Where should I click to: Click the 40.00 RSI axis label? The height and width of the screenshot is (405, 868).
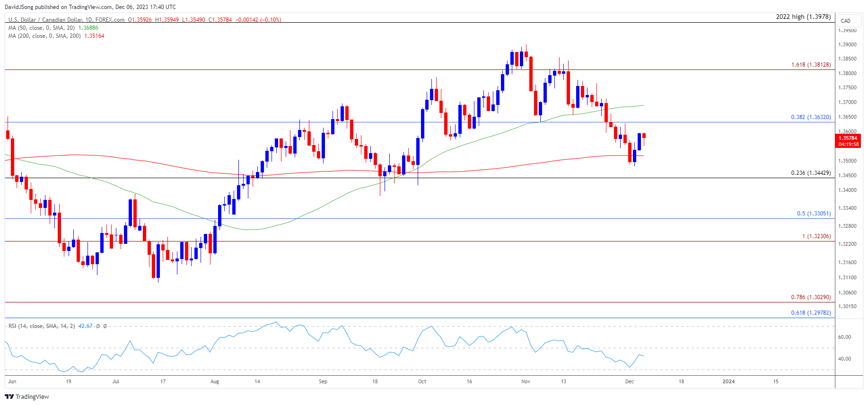844,359
